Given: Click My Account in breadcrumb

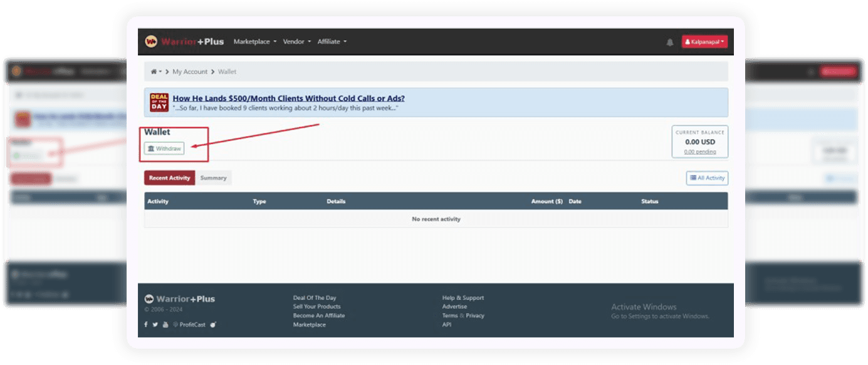Looking at the screenshot, I should 190,72.
